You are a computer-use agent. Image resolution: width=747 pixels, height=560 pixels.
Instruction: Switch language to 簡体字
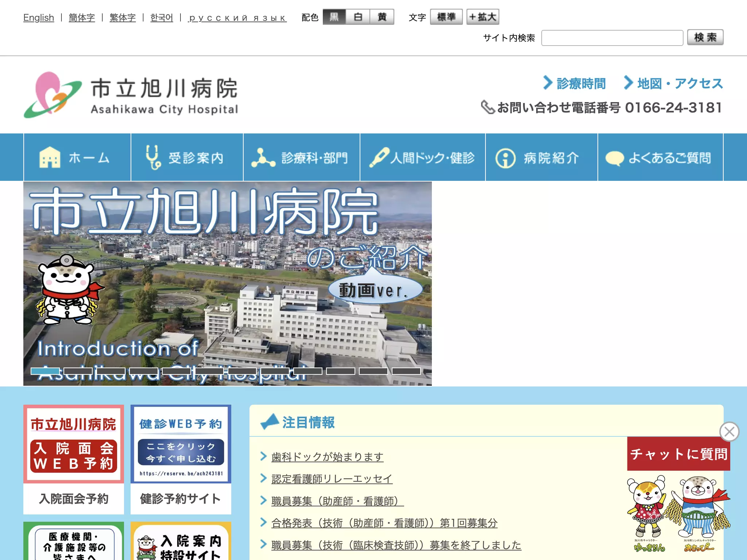[x=82, y=17]
